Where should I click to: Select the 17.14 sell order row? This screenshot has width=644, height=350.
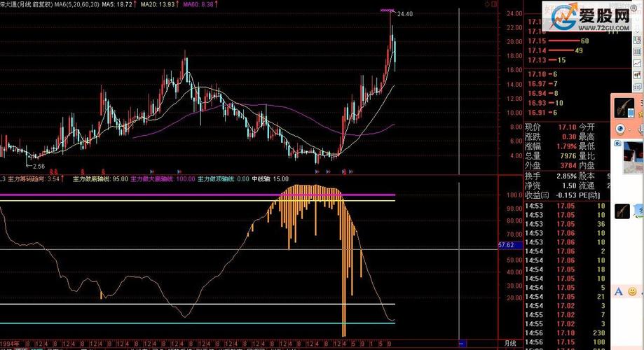555,50
